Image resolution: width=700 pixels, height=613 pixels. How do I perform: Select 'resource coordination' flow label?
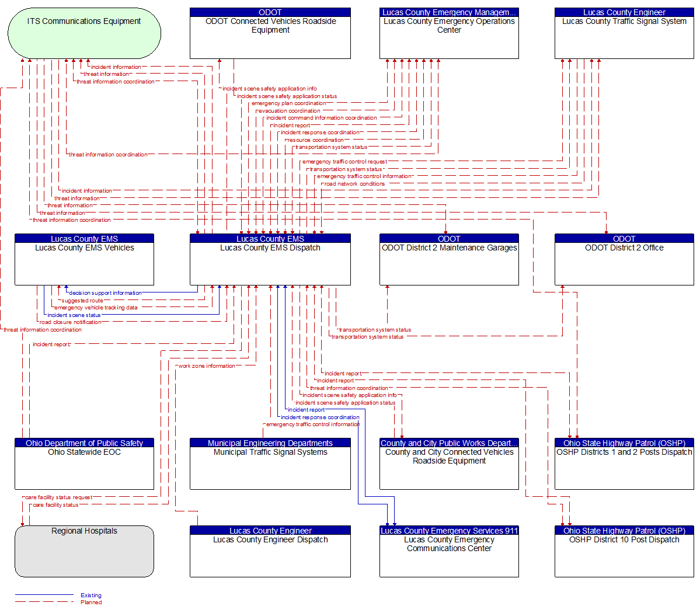click(315, 140)
